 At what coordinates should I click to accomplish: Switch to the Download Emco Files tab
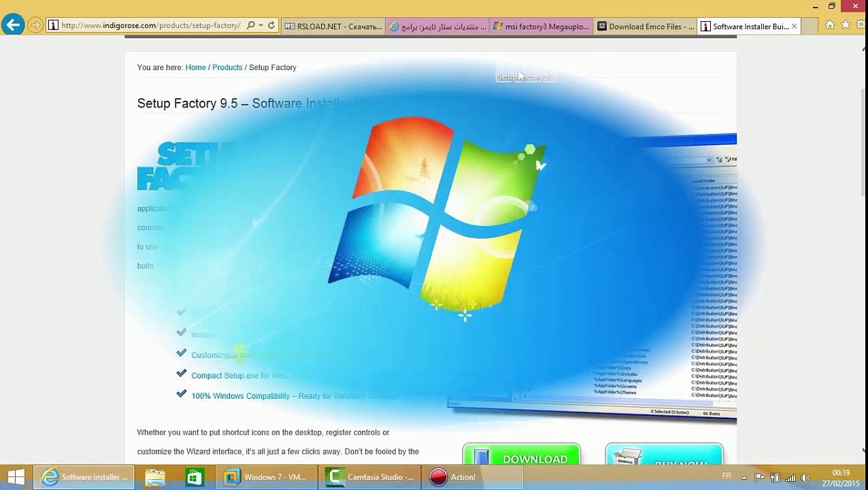coord(645,27)
